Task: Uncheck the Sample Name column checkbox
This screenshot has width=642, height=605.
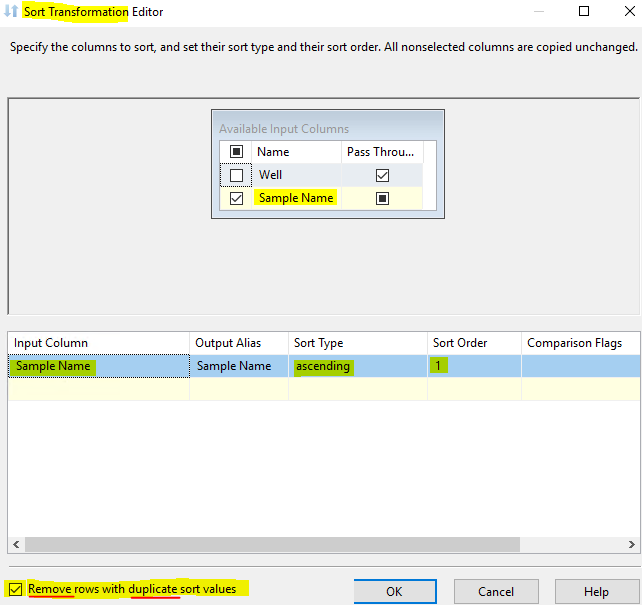Action: pos(236,199)
